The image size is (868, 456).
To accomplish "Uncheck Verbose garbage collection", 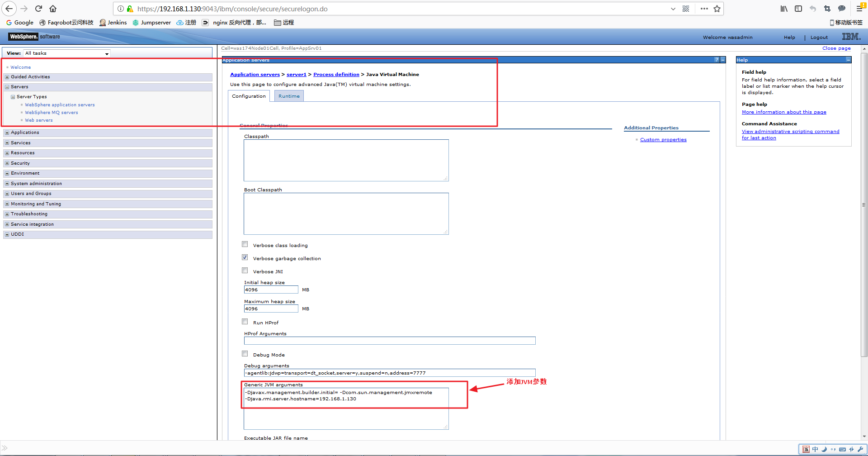I will pos(245,257).
